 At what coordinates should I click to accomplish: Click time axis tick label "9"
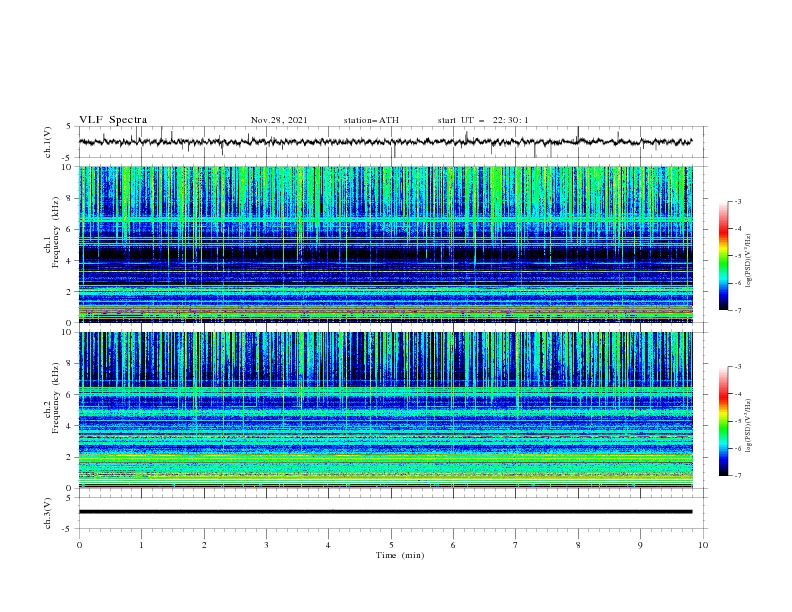(x=640, y=545)
